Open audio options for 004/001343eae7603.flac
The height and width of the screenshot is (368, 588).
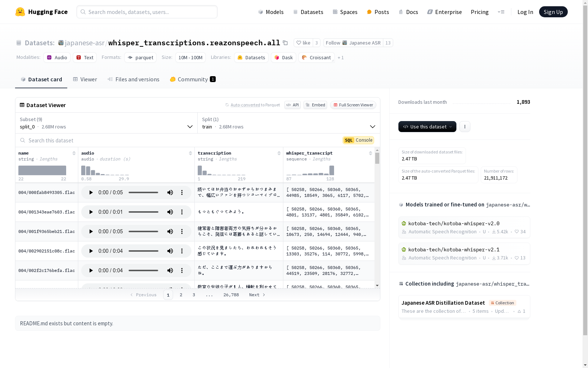pos(182,212)
